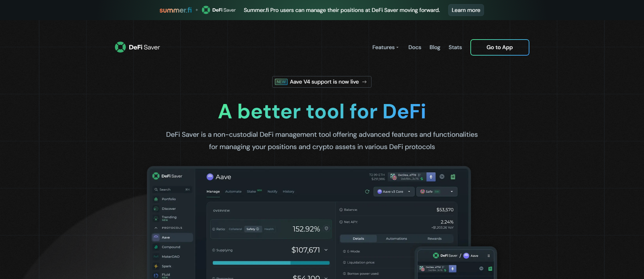Viewport: 644px width, 279px height.
Task: Switch to the History tab
Action: [289, 192]
